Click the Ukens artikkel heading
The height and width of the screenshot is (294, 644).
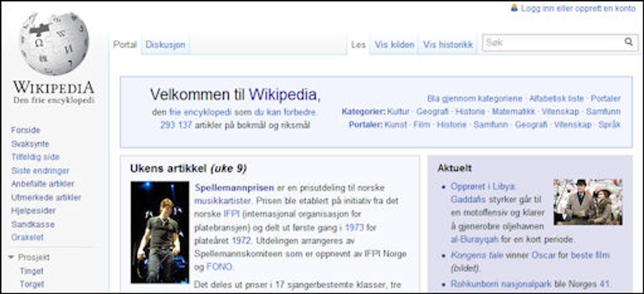click(x=188, y=168)
